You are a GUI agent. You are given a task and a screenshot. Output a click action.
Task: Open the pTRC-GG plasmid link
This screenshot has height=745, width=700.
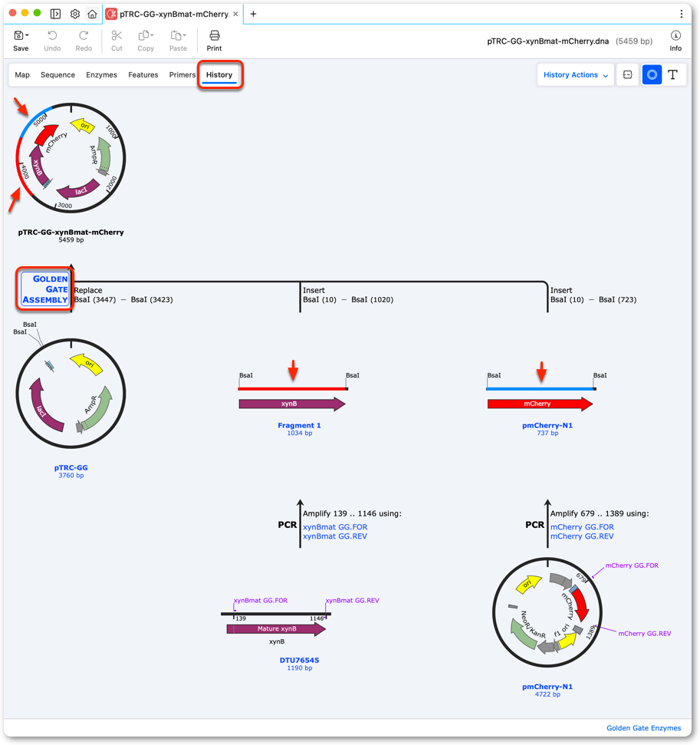click(x=71, y=467)
